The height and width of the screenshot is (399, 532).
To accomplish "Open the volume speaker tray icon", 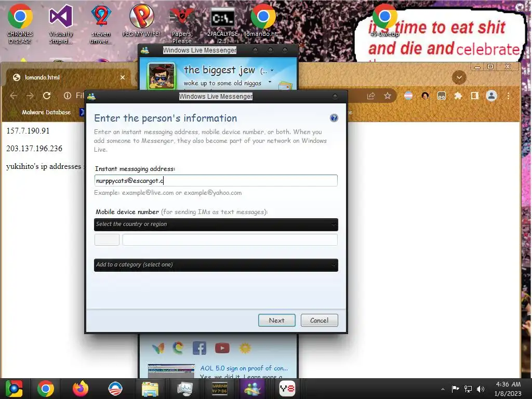I will [x=481, y=389].
